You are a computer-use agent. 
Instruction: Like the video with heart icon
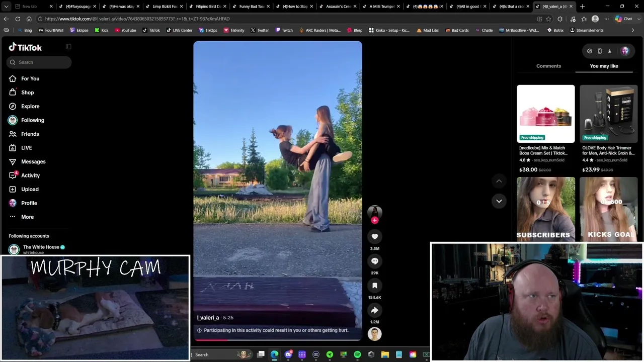[x=374, y=236]
